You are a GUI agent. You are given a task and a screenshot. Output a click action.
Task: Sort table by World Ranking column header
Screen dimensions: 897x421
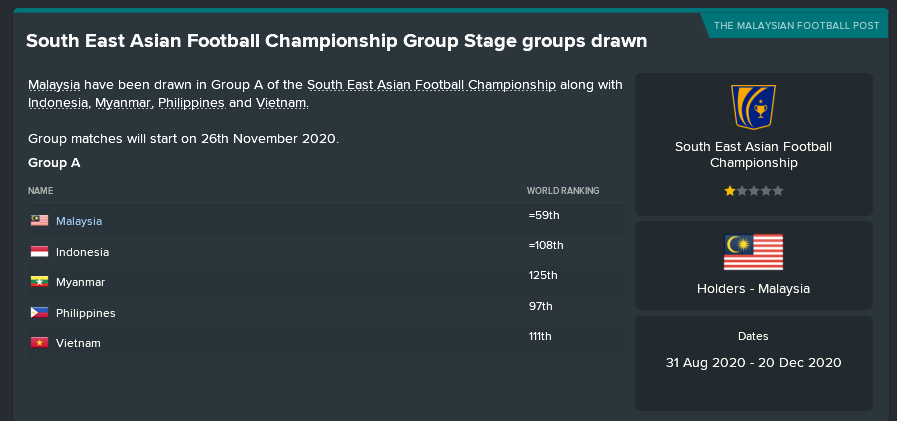tap(563, 191)
